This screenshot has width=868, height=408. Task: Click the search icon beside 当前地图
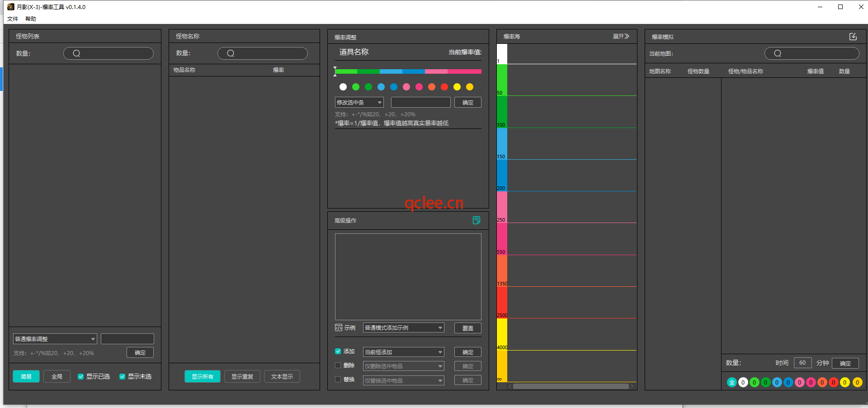(778, 53)
